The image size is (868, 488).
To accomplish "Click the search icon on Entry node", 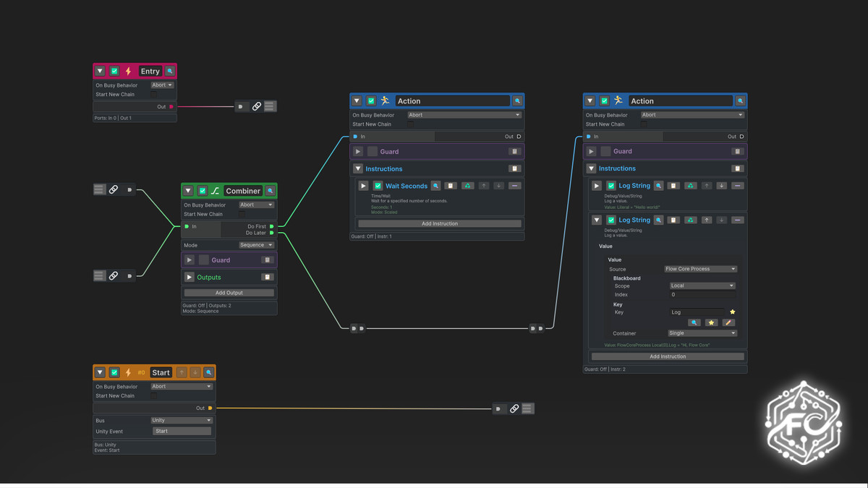I will click(170, 71).
